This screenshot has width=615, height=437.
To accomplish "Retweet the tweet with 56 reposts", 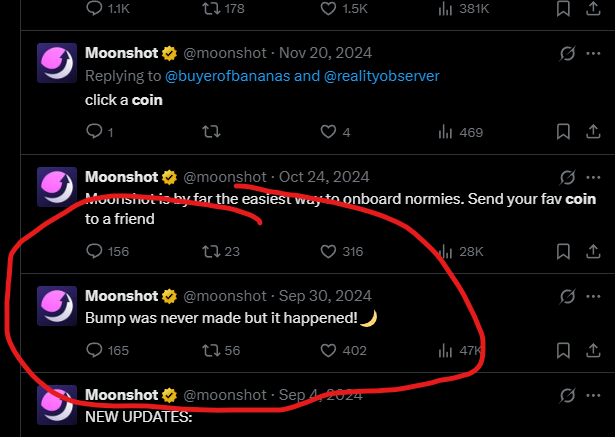I will click(211, 350).
